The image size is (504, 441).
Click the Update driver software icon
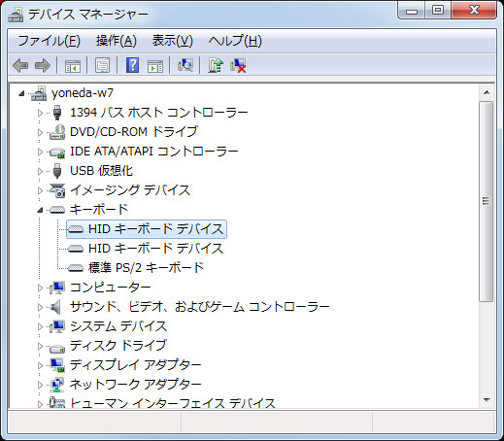[x=216, y=65]
